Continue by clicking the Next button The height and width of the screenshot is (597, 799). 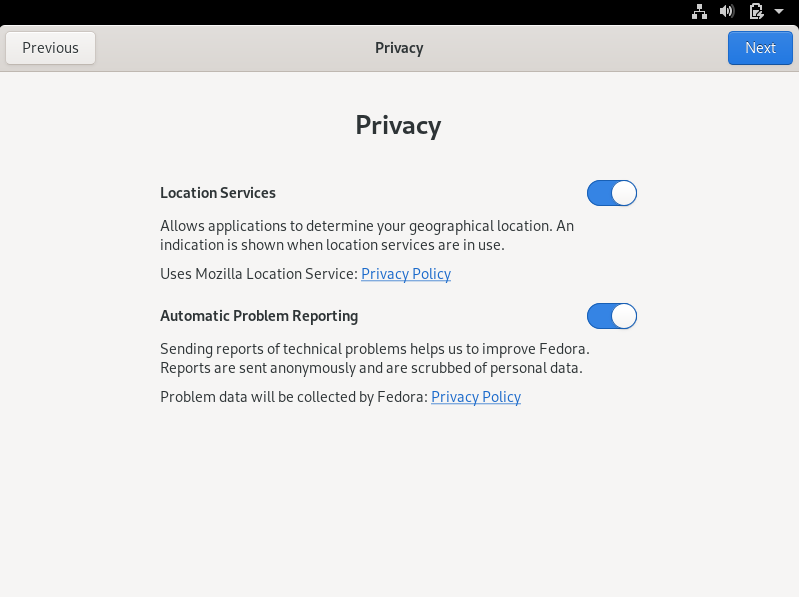pyautogui.click(x=760, y=48)
